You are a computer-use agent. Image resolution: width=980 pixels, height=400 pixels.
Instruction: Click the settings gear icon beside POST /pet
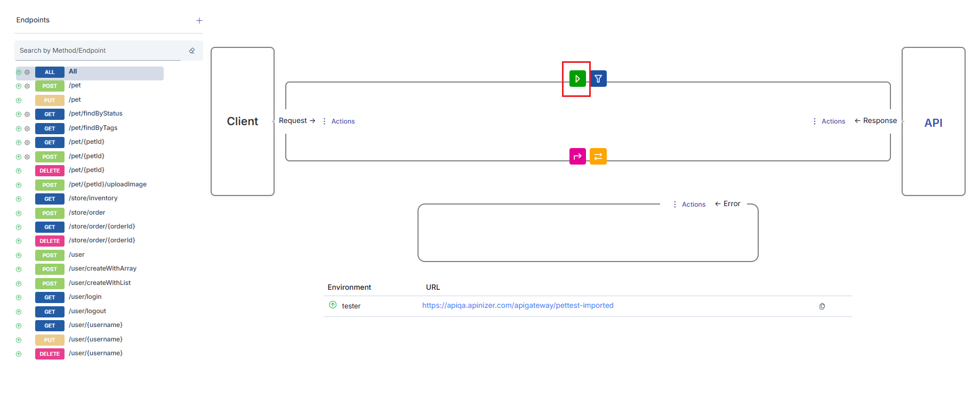27,86
